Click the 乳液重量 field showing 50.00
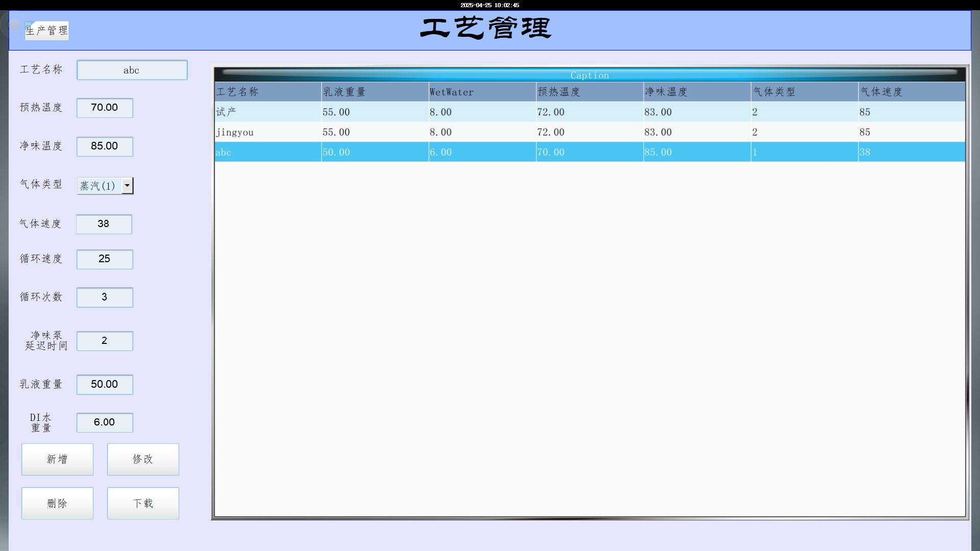The width and height of the screenshot is (980, 551). point(105,384)
